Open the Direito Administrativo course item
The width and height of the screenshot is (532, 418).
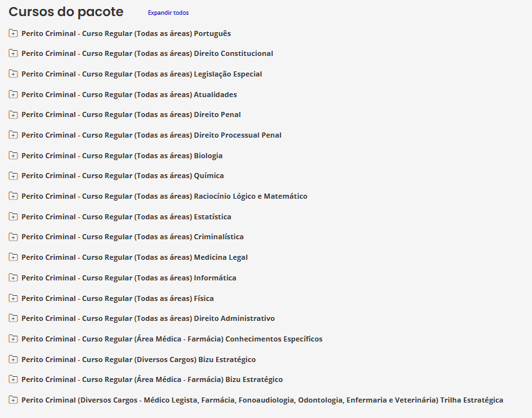pyautogui.click(x=148, y=318)
